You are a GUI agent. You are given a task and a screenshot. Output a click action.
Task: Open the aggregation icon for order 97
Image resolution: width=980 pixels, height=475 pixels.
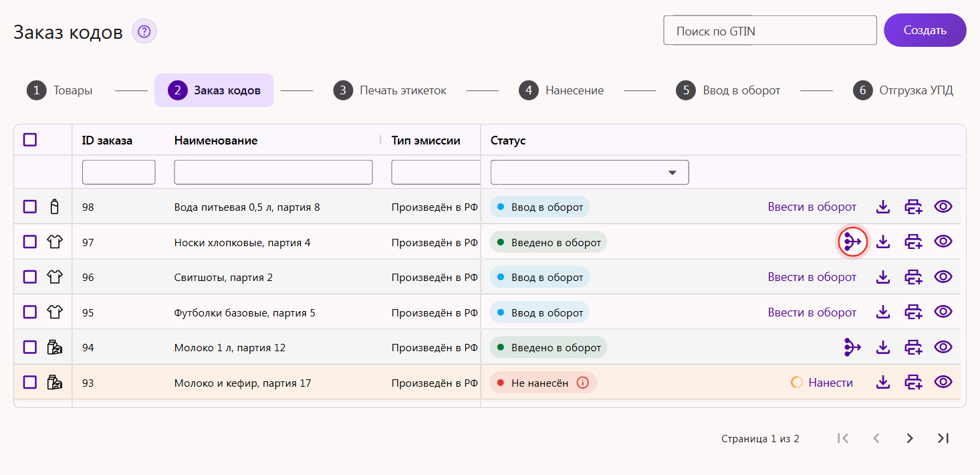coord(852,242)
